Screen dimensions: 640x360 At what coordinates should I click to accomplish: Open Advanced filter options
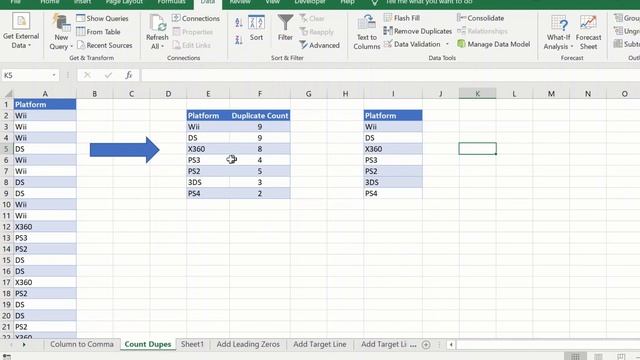pos(319,45)
